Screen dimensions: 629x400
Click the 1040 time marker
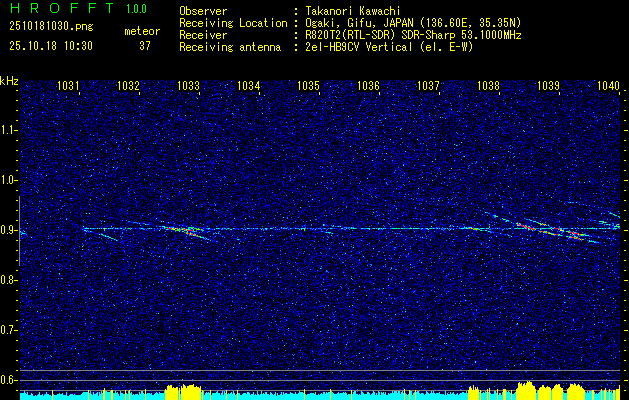coord(609,85)
